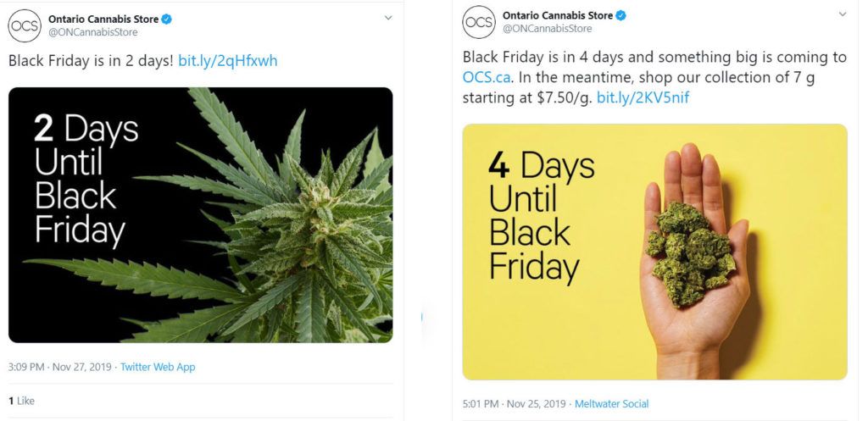Screen dimensions: 868x421
Task: Open the 2 Days Until Black Friday image
Action: coord(200,215)
